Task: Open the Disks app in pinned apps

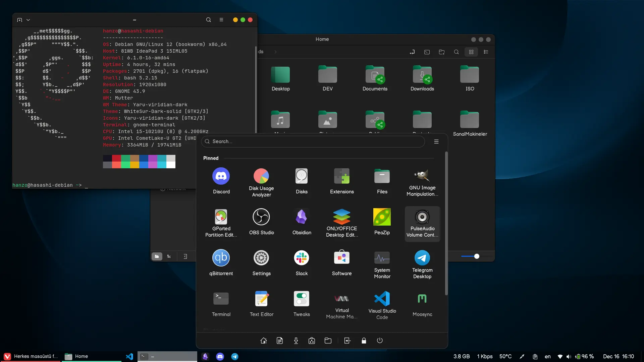Action: tap(302, 181)
